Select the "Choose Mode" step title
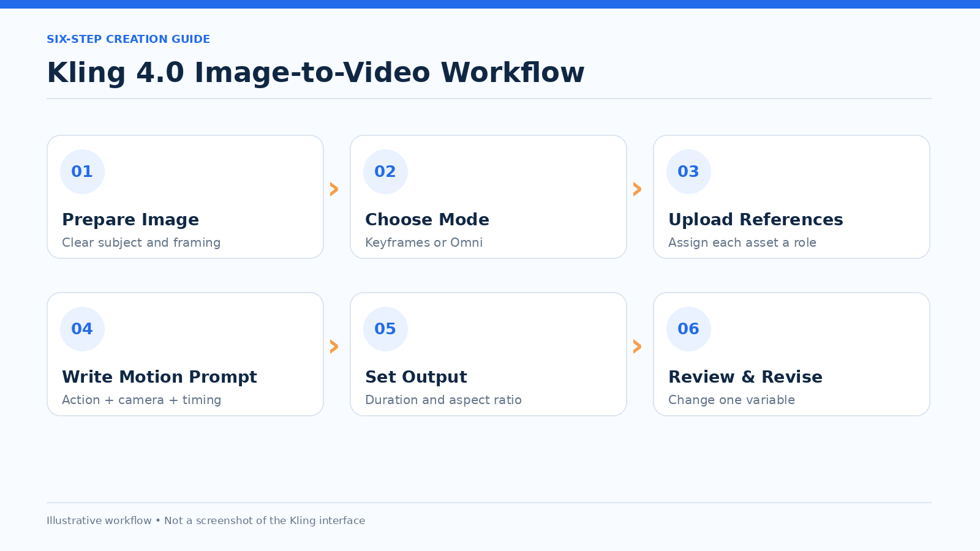The image size is (980, 551). 427,220
